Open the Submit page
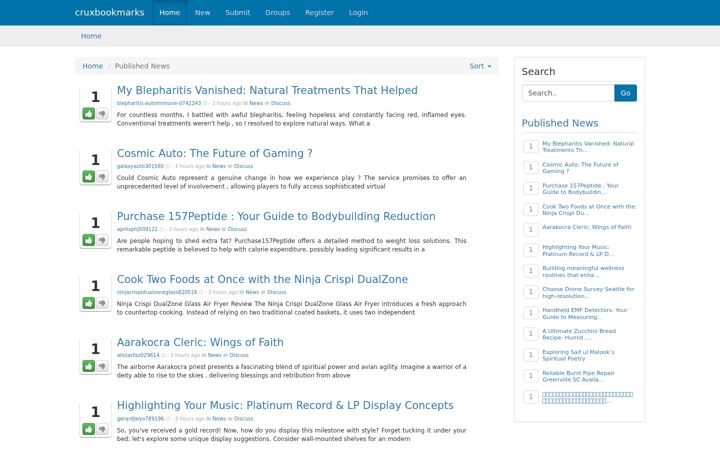This screenshot has height=450, width=720. 237,12
